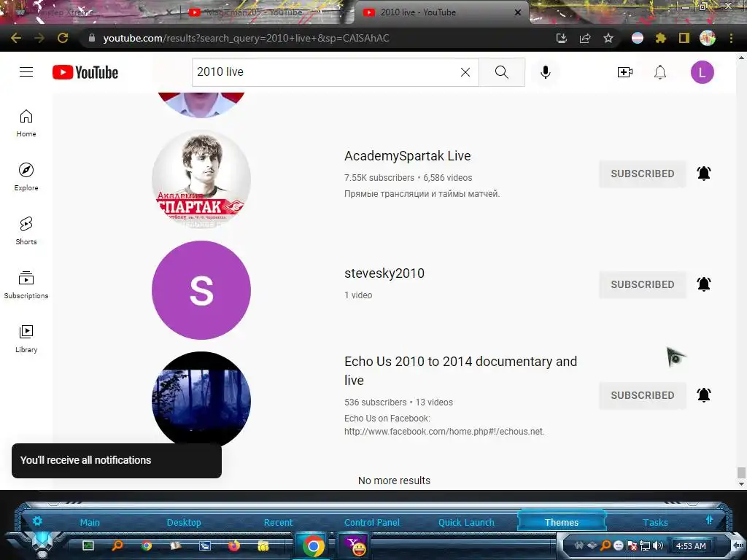Toggle notification bell for stevesky2010

point(704,284)
